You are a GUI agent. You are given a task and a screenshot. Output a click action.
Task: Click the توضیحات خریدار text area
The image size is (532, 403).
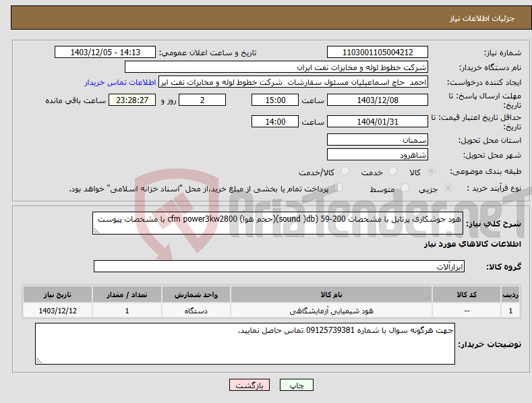click(245, 344)
